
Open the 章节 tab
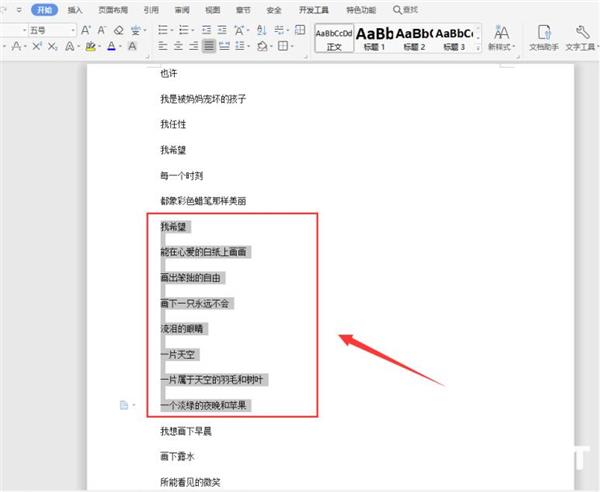(x=243, y=10)
